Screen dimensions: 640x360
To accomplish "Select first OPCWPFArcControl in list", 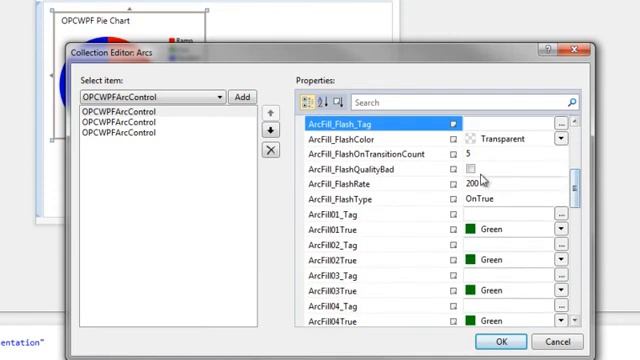I will click(168, 111).
